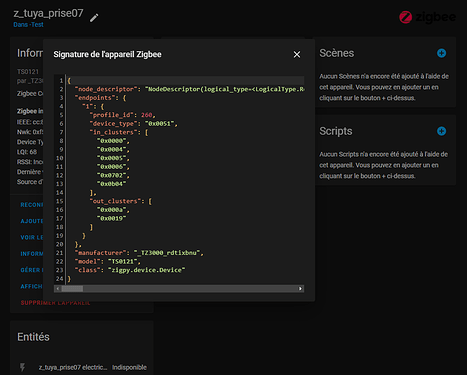The image size is (467, 375).
Task: Click the Zigbee logo
Action: (x=427, y=17)
